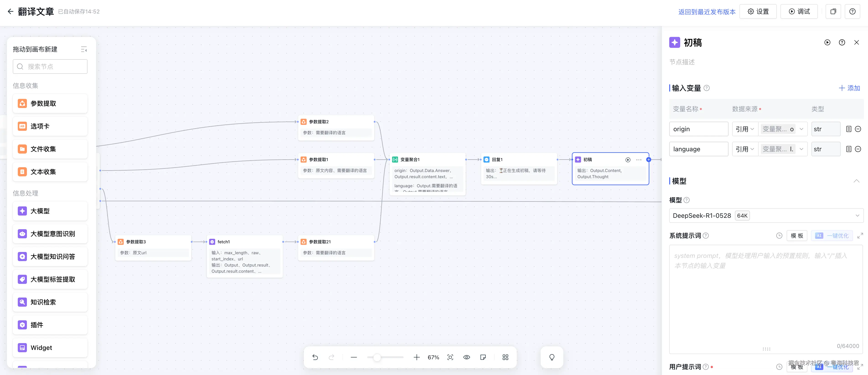Viewport: 868px width, 375px height.
Task: Run the 初稿 node via panel play icon
Action: tap(827, 42)
